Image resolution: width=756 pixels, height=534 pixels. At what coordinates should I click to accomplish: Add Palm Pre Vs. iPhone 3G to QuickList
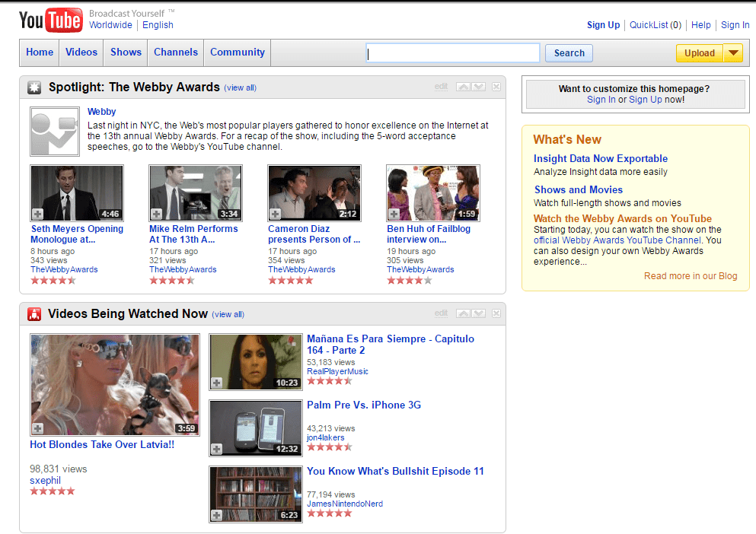click(217, 449)
